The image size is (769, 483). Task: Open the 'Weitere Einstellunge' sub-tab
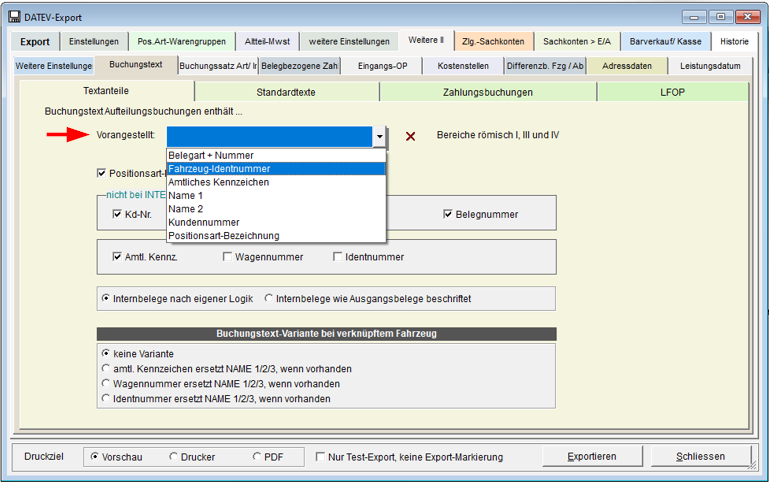pyautogui.click(x=53, y=66)
